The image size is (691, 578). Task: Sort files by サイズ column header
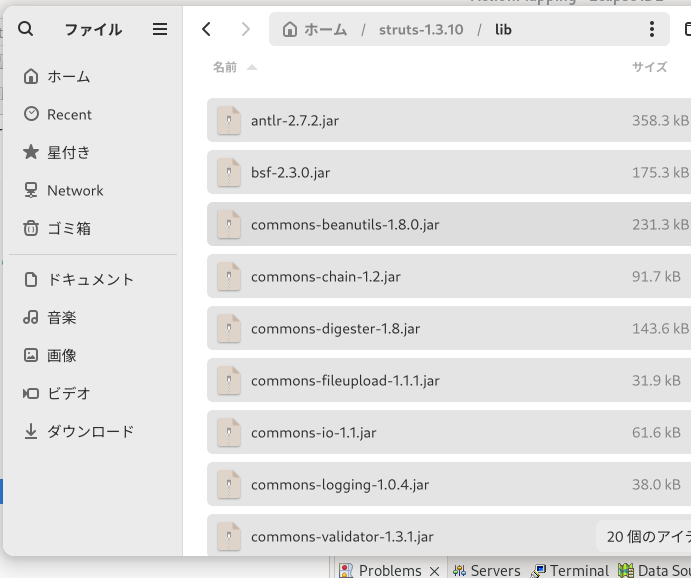point(650,67)
